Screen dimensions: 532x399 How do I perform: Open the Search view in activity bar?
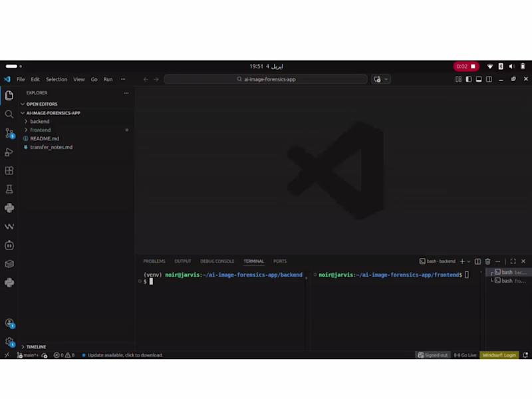(x=9, y=114)
